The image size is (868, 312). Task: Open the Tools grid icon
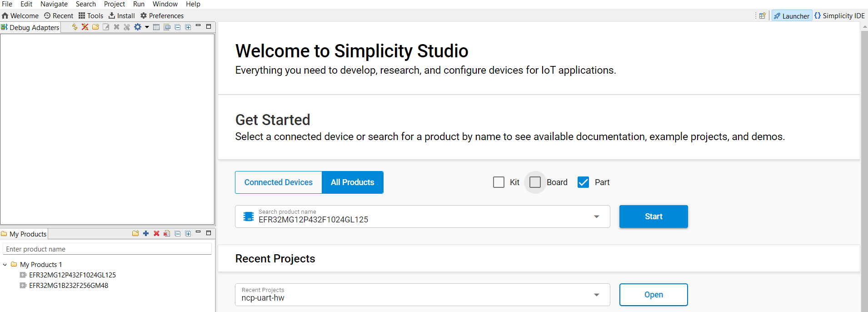coord(82,15)
